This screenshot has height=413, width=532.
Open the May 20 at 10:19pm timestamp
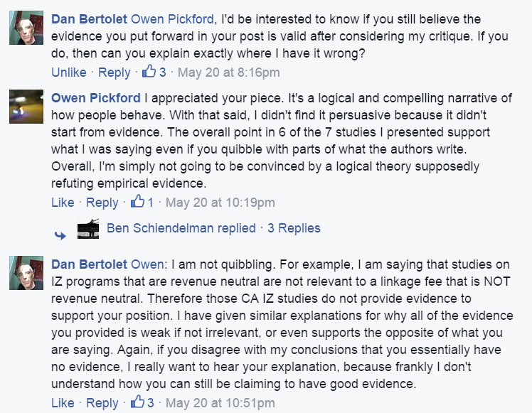click(220, 203)
